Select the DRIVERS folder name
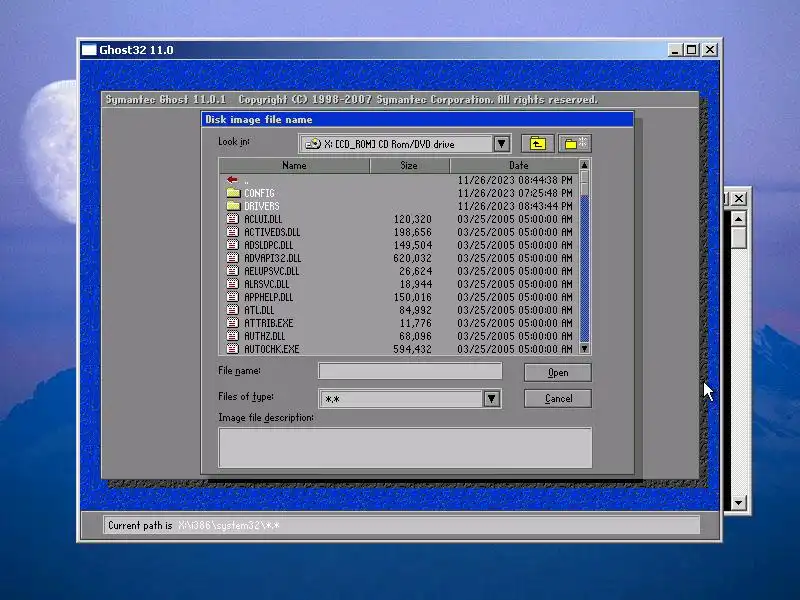Image resolution: width=800 pixels, height=600 pixels. coord(262,206)
